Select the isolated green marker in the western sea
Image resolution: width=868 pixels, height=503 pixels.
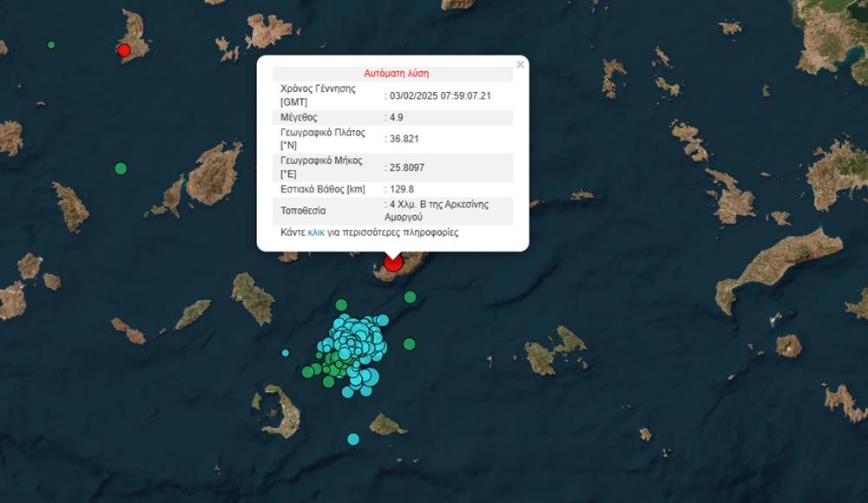(121, 168)
